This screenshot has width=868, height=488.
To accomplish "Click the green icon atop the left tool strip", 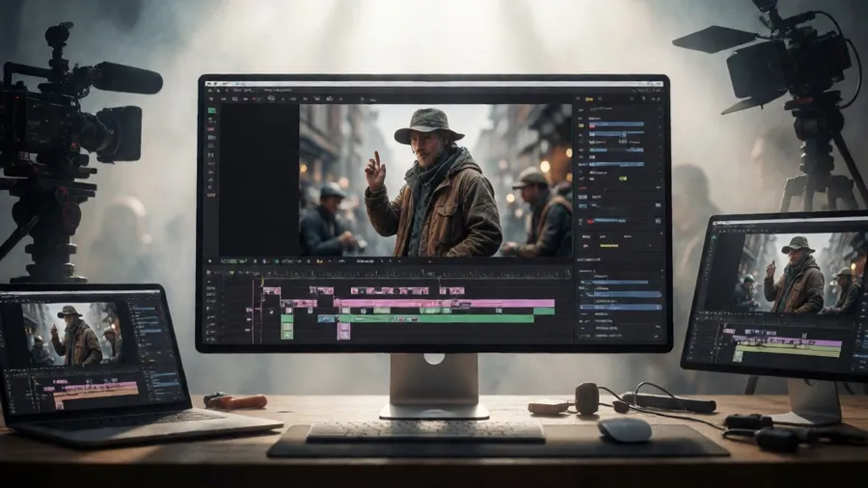I will click(x=212, y=111).
